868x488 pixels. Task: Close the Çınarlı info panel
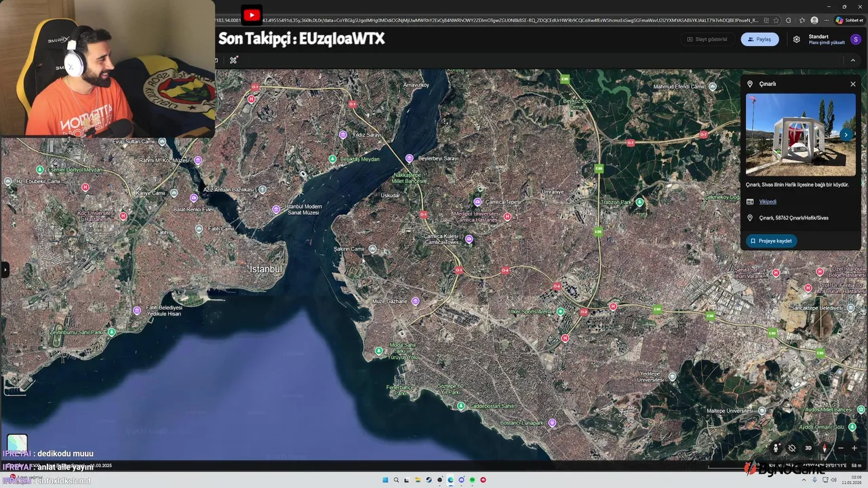click(x=852, y=84)
